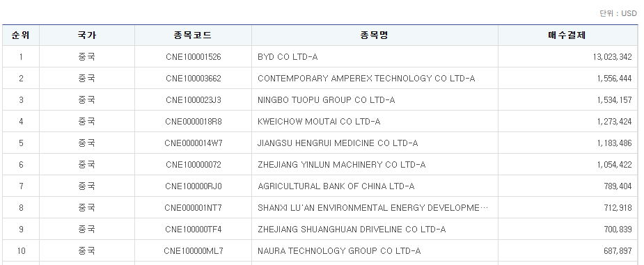The width and height of the screenshot is (644, 265).
Task: Select amount 13,023,342
Action: [x=613, y=57]
